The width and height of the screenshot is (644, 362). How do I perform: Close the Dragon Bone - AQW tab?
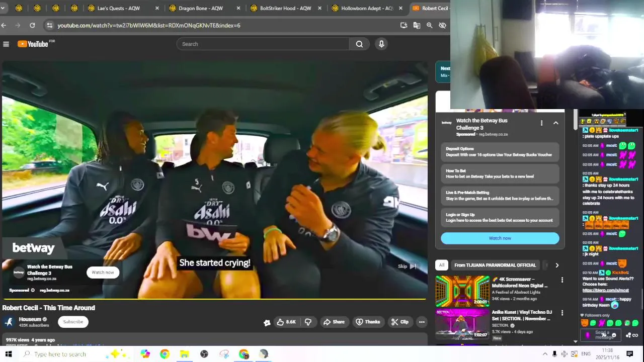coord(238,8)
